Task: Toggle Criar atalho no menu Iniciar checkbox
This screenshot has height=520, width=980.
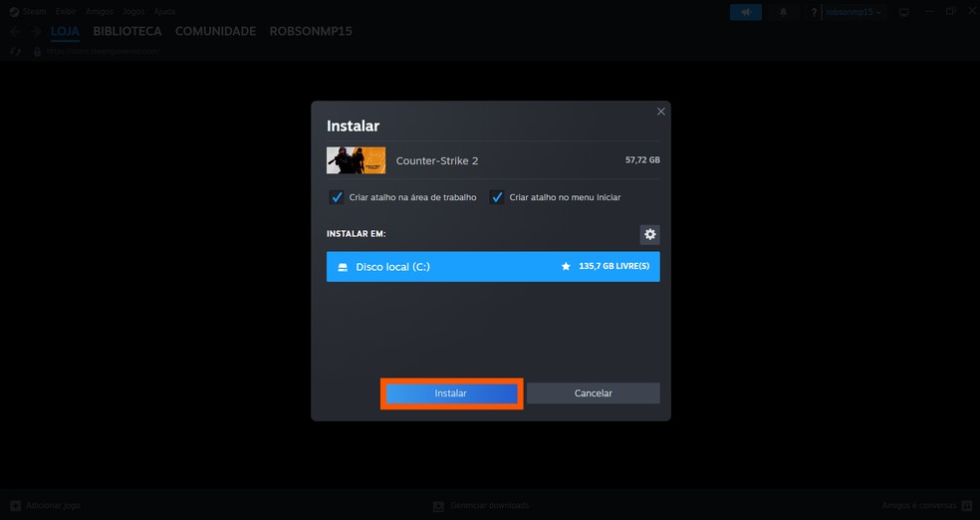Action: 496,197
